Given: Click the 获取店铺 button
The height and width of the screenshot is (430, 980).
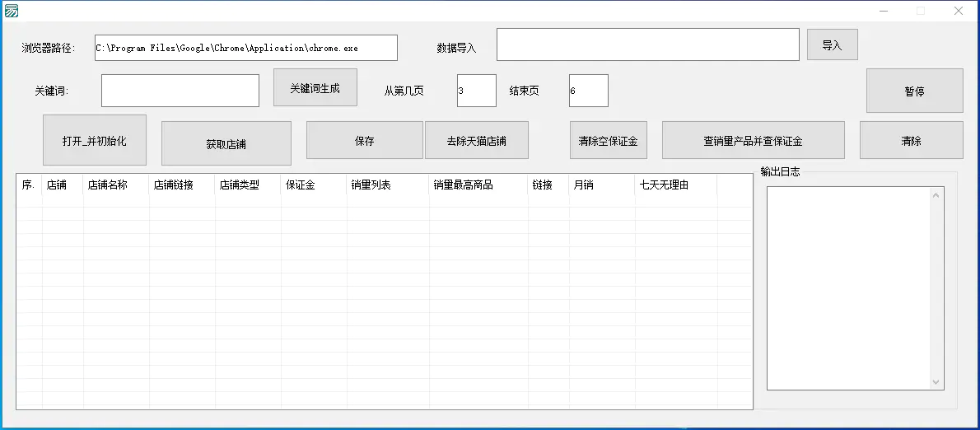Looking at the screenshot, I should click(226, 144).
